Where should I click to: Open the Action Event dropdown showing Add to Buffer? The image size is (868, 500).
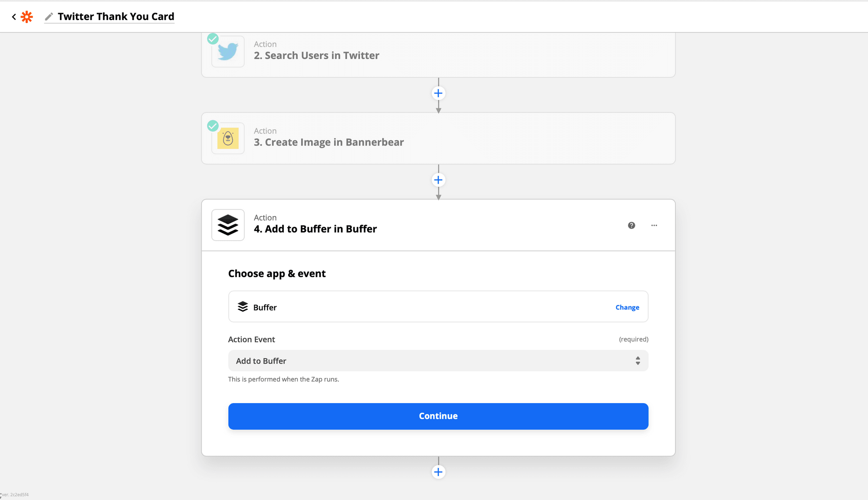[x=438, y=361]
